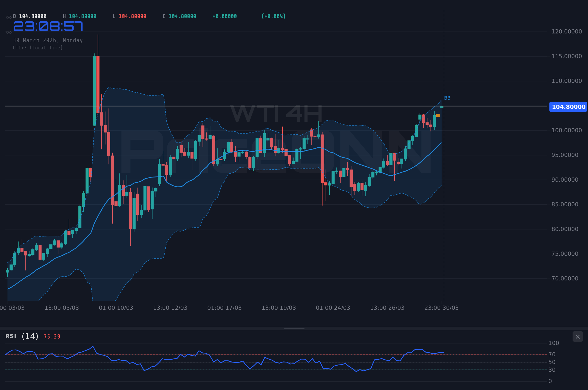Hide the RSI pane with its X button
Screen dimensions: 588x390
tap(577, 336)
